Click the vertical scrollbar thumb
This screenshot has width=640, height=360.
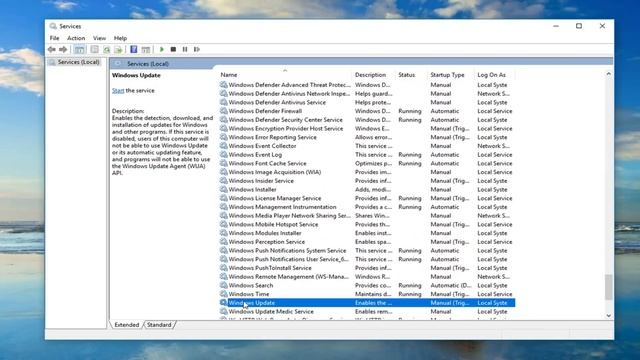point(609,287)
